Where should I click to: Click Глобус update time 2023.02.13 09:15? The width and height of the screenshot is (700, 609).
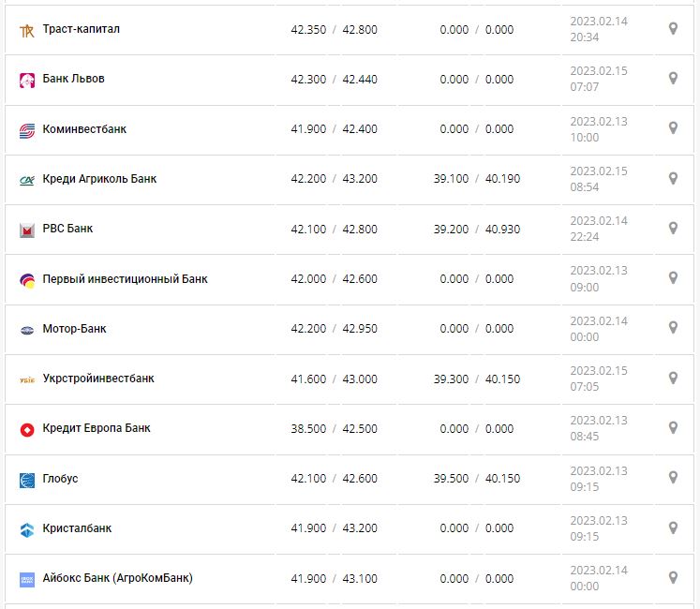(599, 479)
